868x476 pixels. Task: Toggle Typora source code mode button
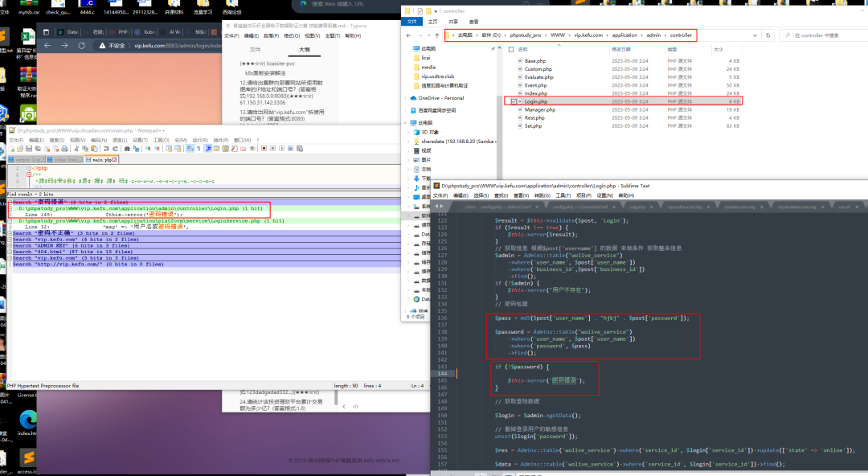[x=355, y=406]
